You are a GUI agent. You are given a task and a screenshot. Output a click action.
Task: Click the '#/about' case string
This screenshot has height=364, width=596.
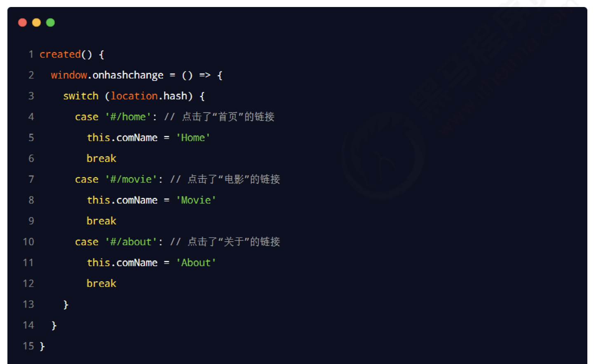tap(131, 242)
